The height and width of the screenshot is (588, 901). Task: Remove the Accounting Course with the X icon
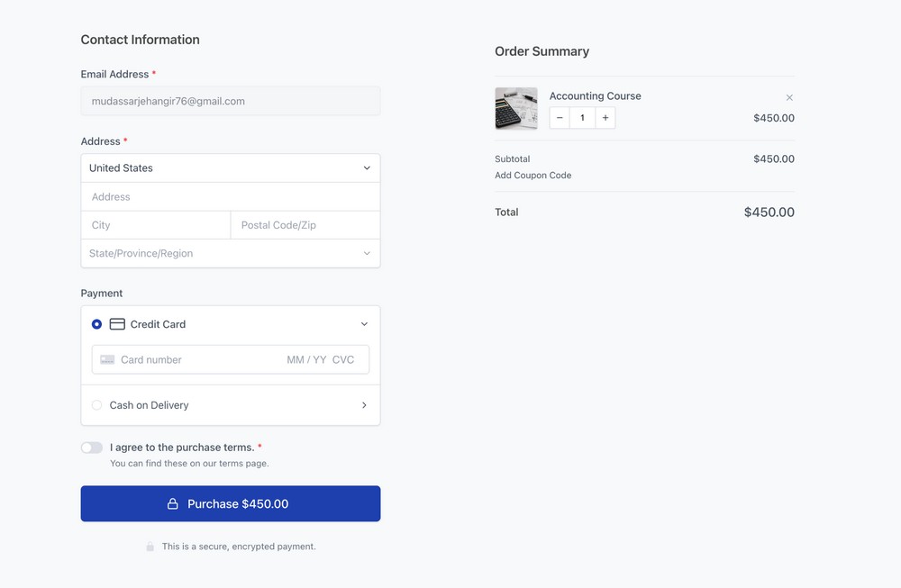pos(789,97)
